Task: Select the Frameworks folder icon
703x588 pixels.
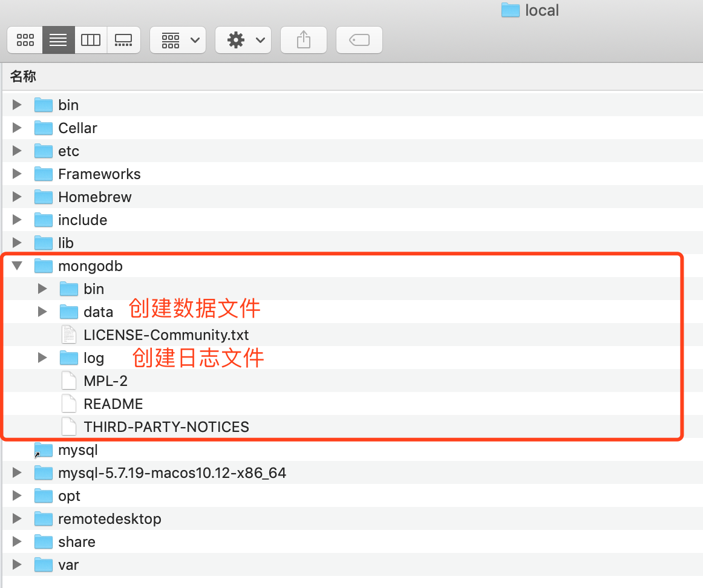Action: [x=44, y=174]
